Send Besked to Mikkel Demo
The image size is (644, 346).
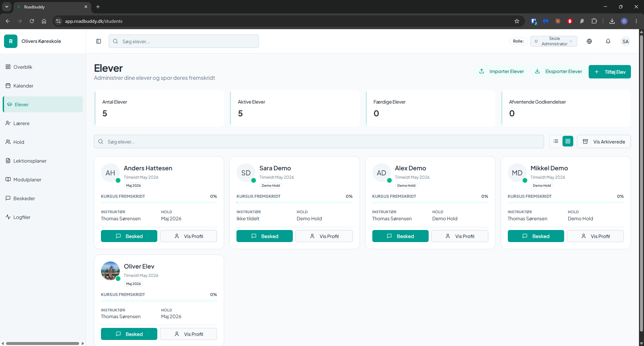click(x=536, y=236)
